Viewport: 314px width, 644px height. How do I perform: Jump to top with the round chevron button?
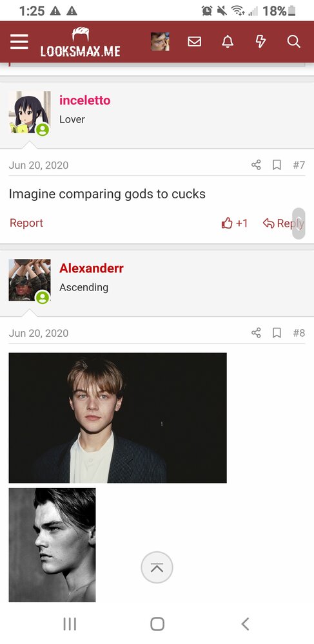pos(157,567)
